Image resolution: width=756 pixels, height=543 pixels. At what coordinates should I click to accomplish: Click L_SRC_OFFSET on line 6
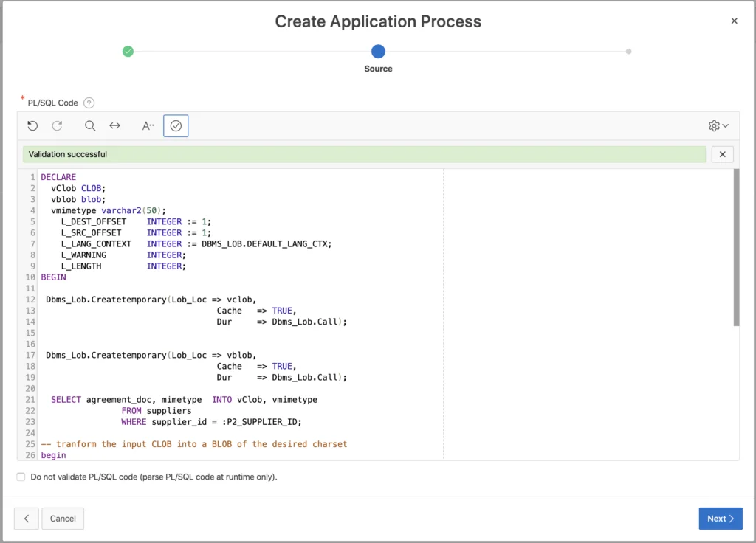click(91, 232)
